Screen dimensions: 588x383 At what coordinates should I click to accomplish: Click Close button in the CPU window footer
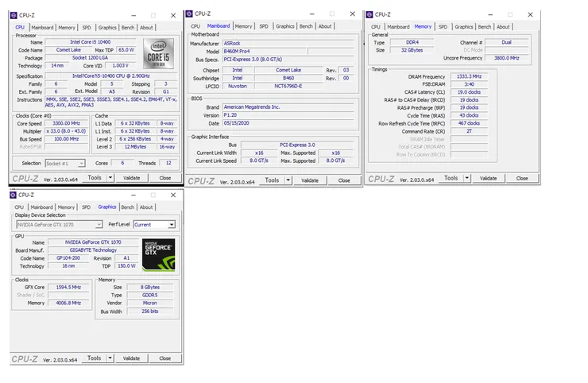coord(165,178)
